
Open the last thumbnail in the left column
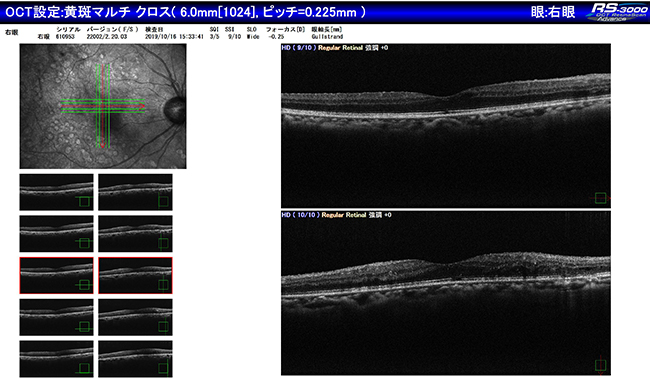56,359
